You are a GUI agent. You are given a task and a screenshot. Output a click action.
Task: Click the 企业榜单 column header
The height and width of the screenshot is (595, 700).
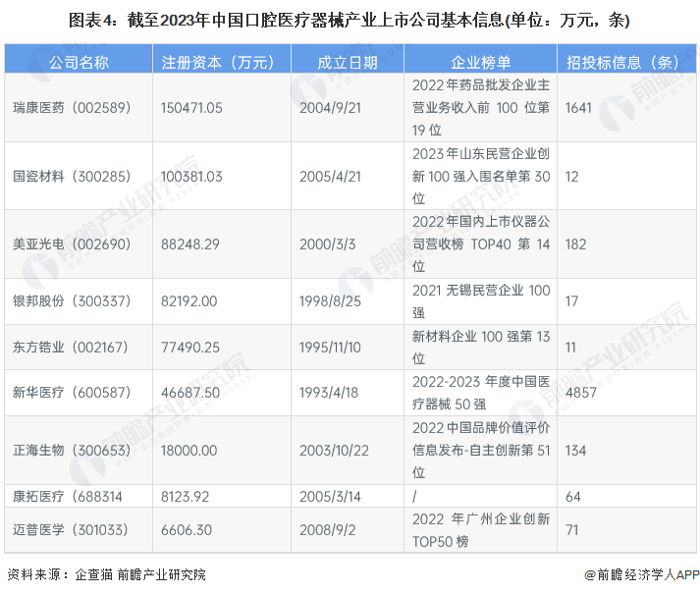click(480, 61)
